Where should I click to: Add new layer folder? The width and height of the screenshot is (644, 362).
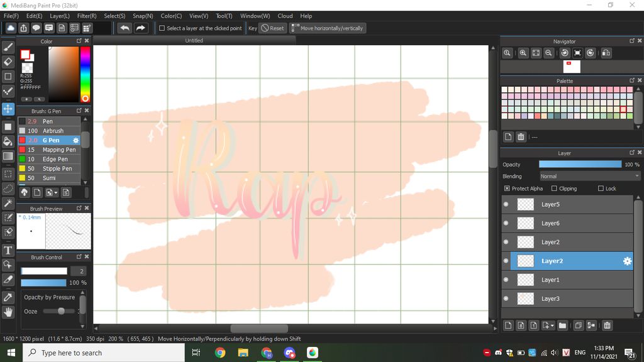point(562,326)
